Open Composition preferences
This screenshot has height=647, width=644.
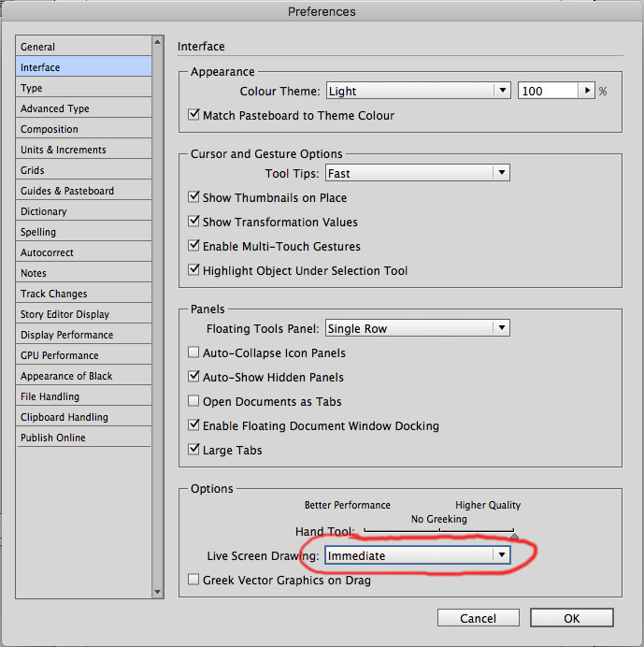coord(84,129)
